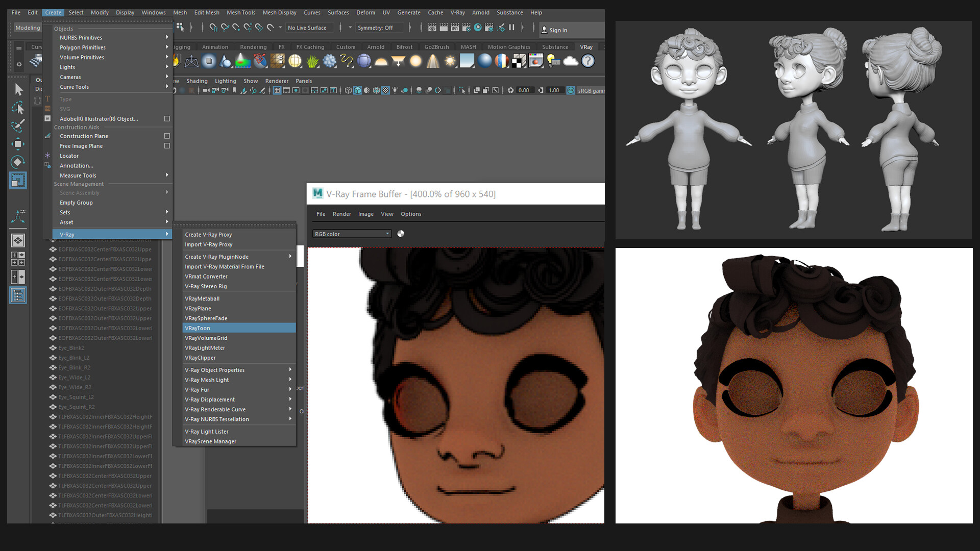Click the VRay mesh light wireframe sphere icon
This screenshot has width=980, height=551.
click(295, 61)
